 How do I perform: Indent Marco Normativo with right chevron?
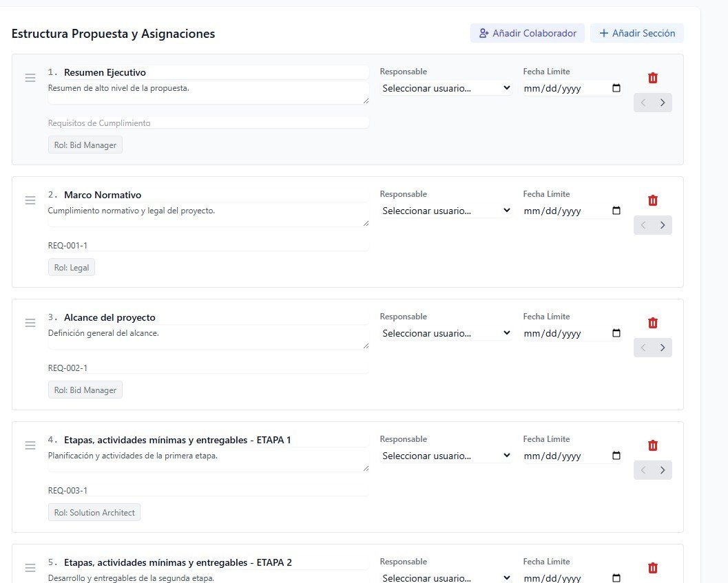[663, 225]
